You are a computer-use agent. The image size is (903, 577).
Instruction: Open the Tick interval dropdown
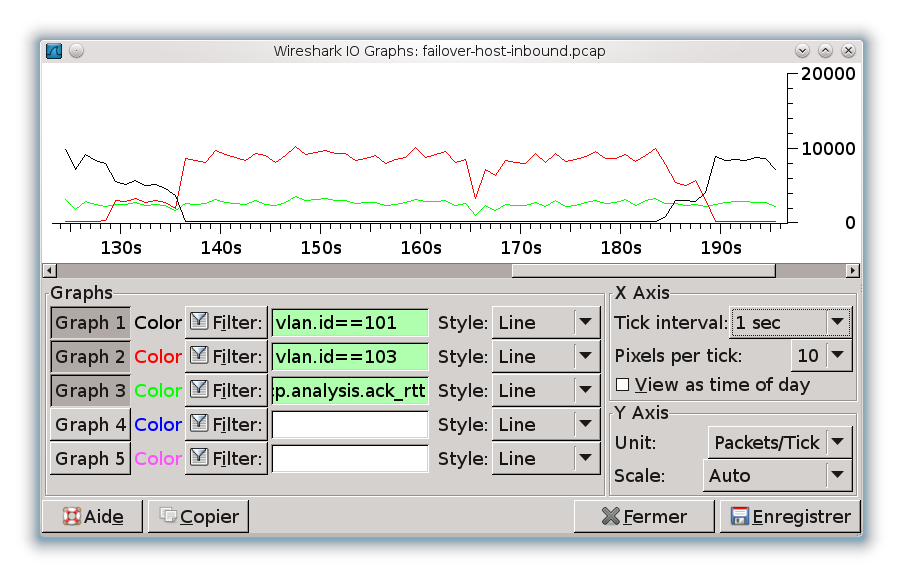point(791,322)
